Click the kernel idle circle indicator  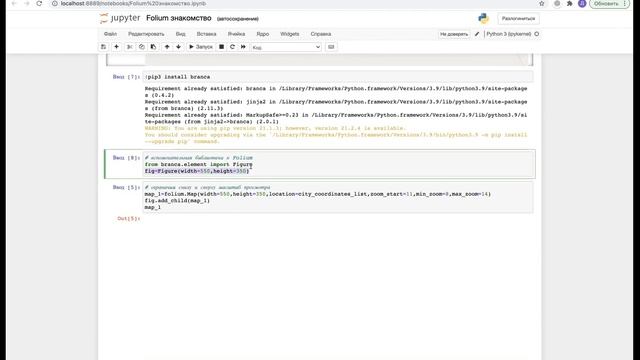pyautogui.click(x=537, y=34)
